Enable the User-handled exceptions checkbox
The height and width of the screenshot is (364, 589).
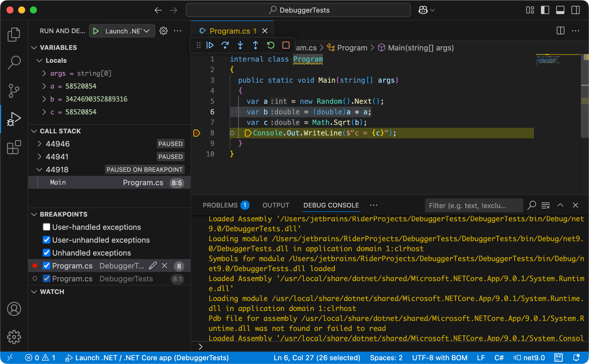tap(47, 227)
